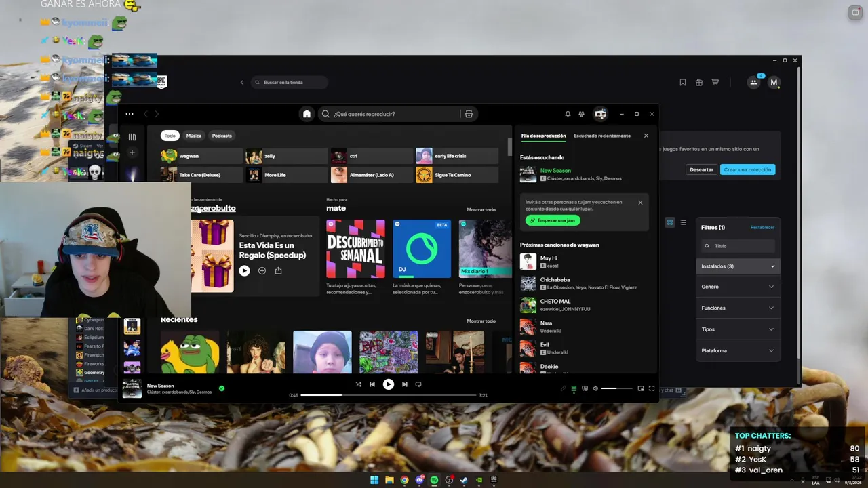
Task: Open Sigue Tu Camino tile
Action: pos(457,175)
